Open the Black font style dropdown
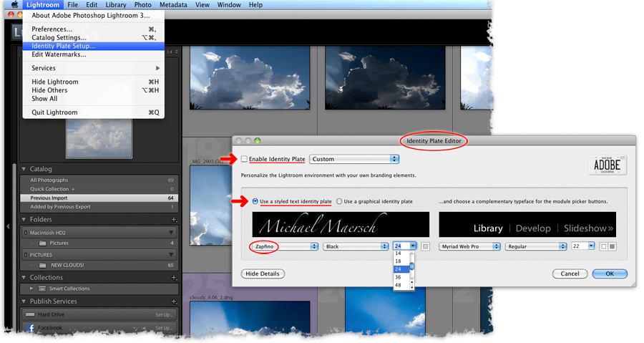The image size is (644, 343). click(x=356, y=246)
